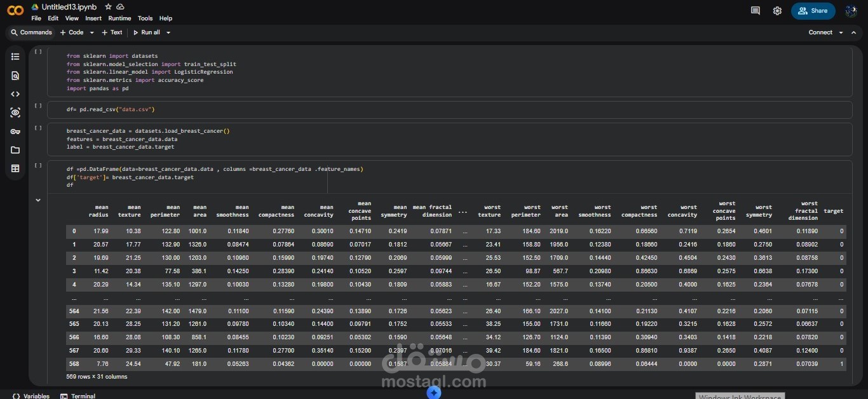This screenshot has width=868, height=399.
Task: Open the Data explorer table icon
Action: (x=15, y=168)
